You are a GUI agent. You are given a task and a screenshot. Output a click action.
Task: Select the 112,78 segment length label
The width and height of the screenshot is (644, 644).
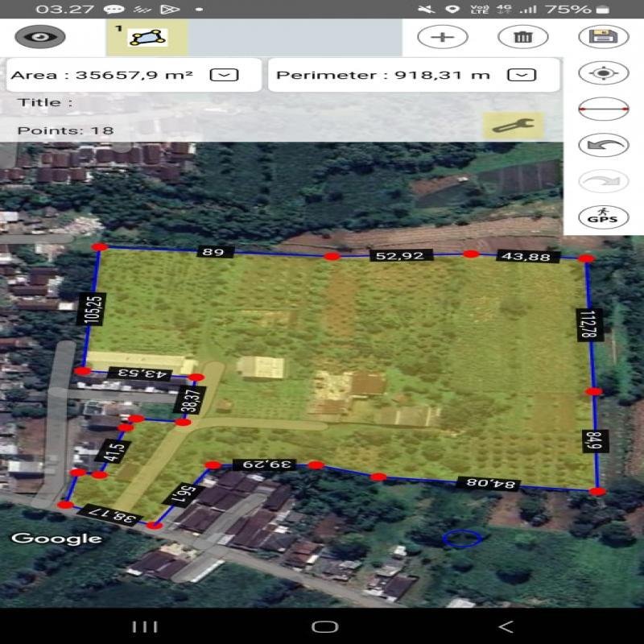pyautogui.click(x=584, y=324)
